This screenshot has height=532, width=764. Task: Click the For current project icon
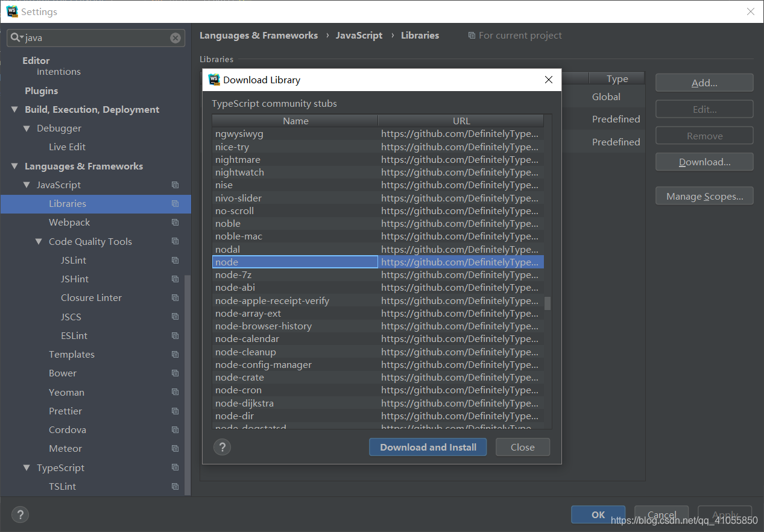pyautogui.click(x=471, y=35)
